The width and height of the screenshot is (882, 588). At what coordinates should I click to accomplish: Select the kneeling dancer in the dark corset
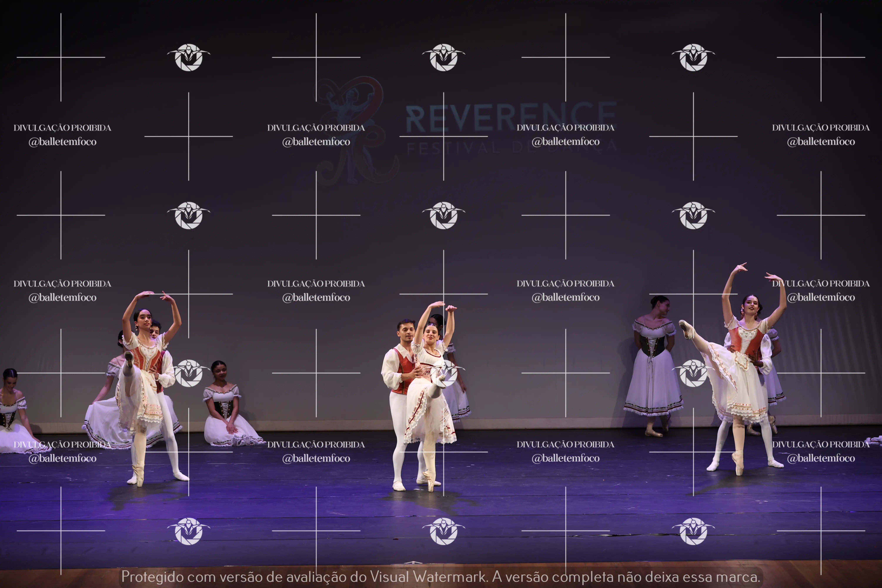(x=225, y=407)
